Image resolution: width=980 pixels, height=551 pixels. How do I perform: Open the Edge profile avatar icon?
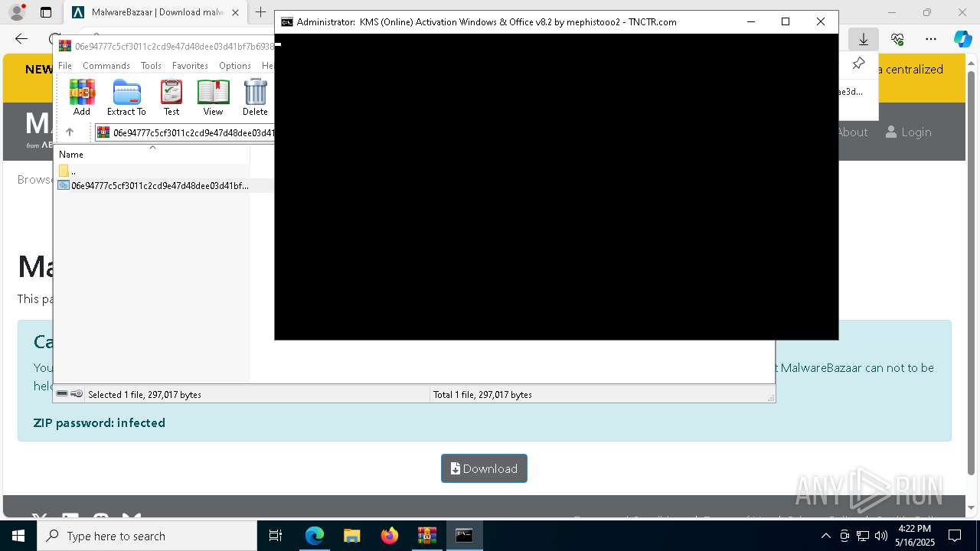(x=17, y=12)
